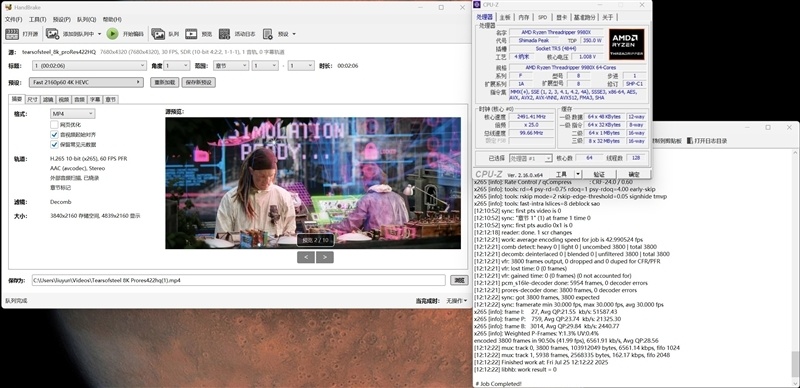Click the Open Source (打开源) film icon
The height and width of the screenshot is (388, 800).
coord(12,34)
